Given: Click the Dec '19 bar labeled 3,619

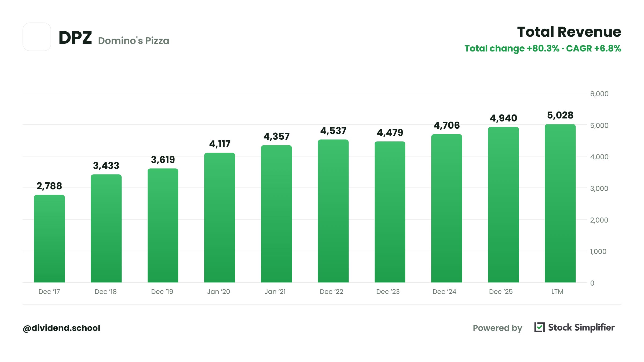Looking at the screenshot, I should click(x=163, y=226).
